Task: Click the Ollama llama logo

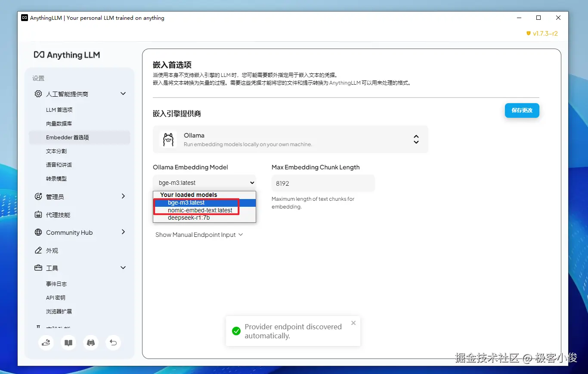Action: [x=168, y=139]
